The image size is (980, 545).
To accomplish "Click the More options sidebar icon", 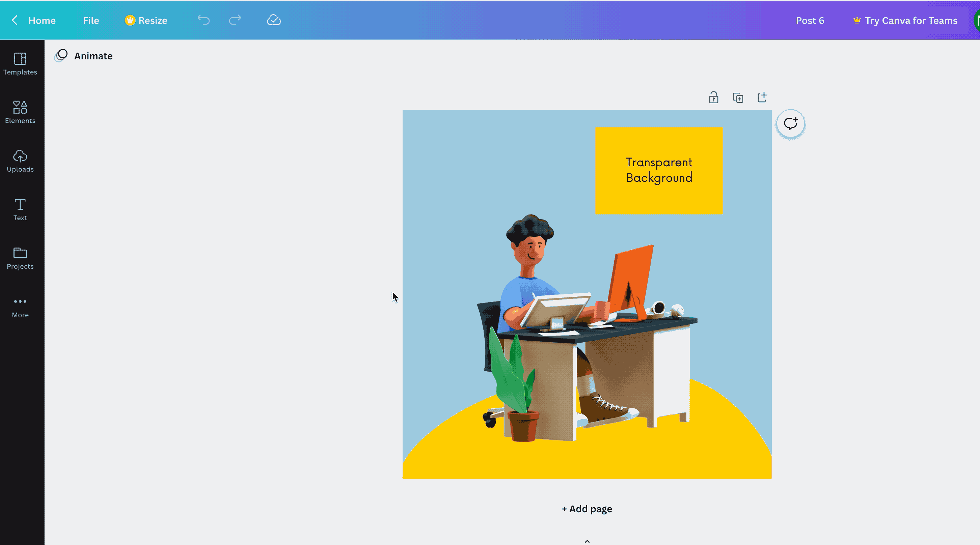I will click(20, 306).
